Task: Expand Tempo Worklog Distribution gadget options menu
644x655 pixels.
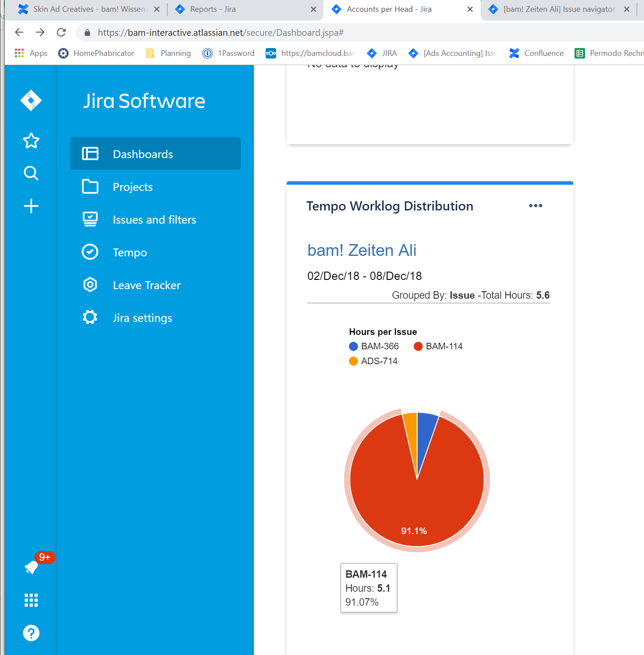Action: pyautogui.click(x=536, y=206)
